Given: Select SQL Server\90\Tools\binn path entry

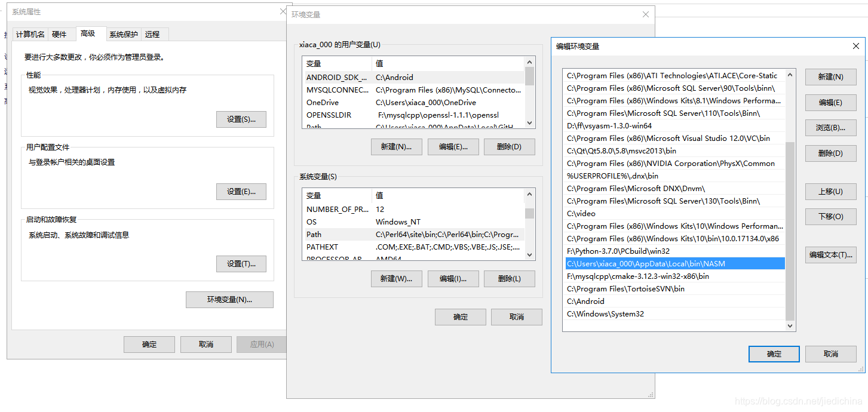Looking at the screenshot, I should 675,88.
